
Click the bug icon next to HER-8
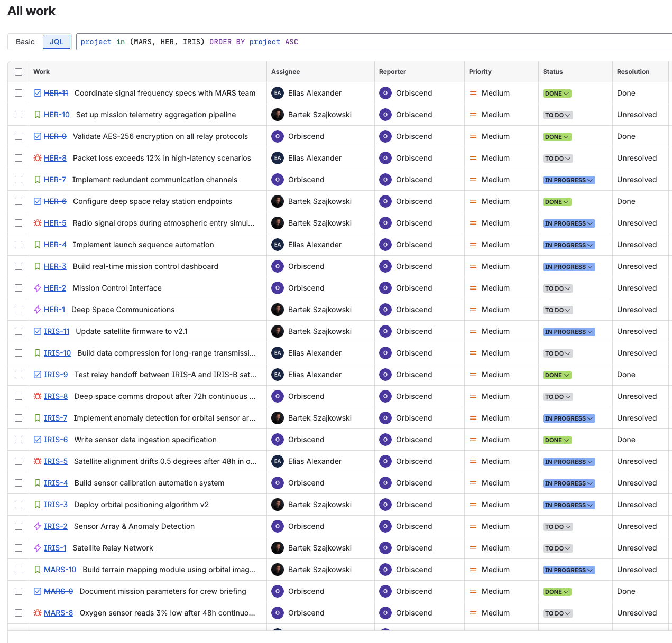click(x=38, y=158)
